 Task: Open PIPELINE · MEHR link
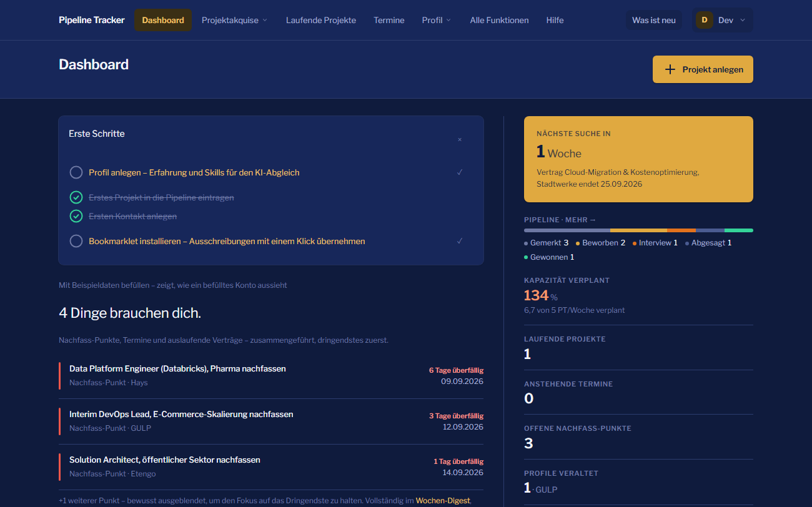560,220
